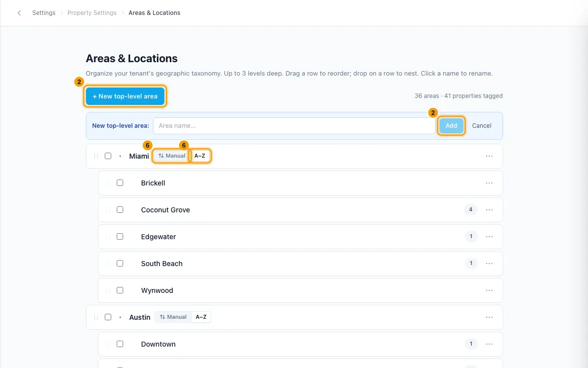The image size is (588, 368).
Task: Click New top-level area button
Action: coord(125,96)
